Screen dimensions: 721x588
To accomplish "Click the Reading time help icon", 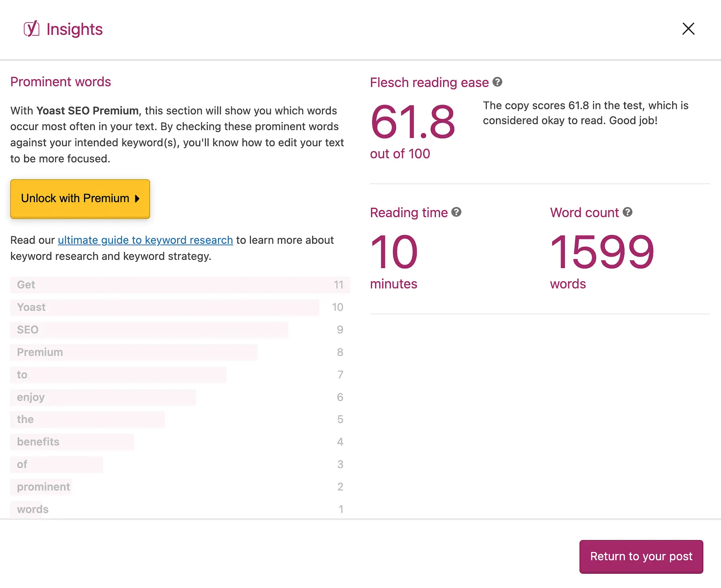I will [456, 212].
